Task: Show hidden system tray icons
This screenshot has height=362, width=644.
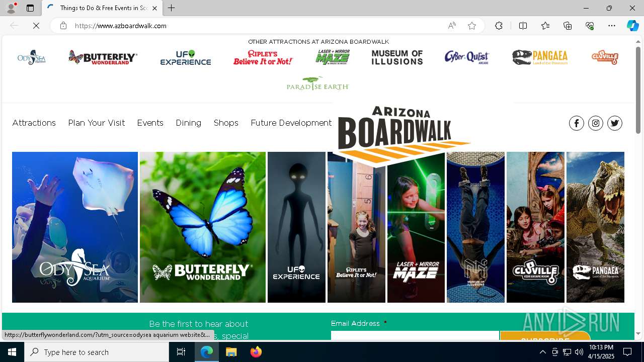Action: point(543,352)
